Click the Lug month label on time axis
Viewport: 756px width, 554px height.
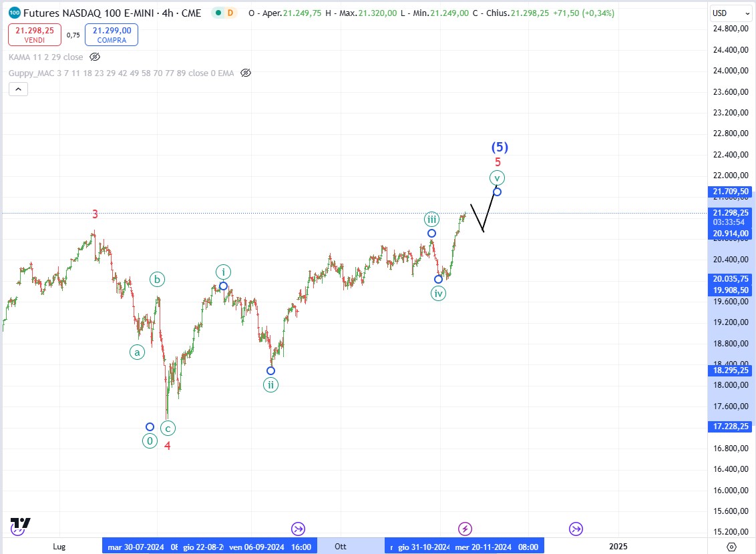click(59, 547)
